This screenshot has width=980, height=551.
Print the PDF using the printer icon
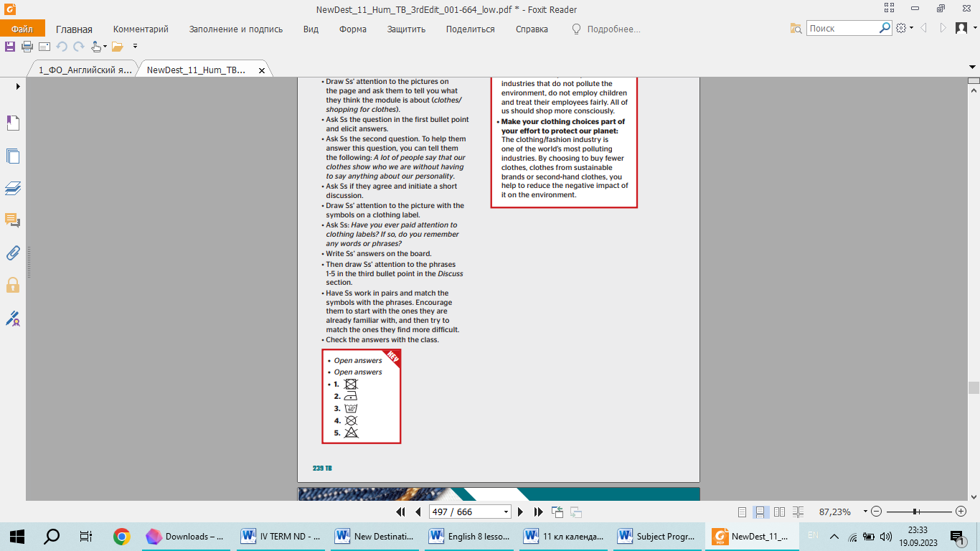pos(27,47)
